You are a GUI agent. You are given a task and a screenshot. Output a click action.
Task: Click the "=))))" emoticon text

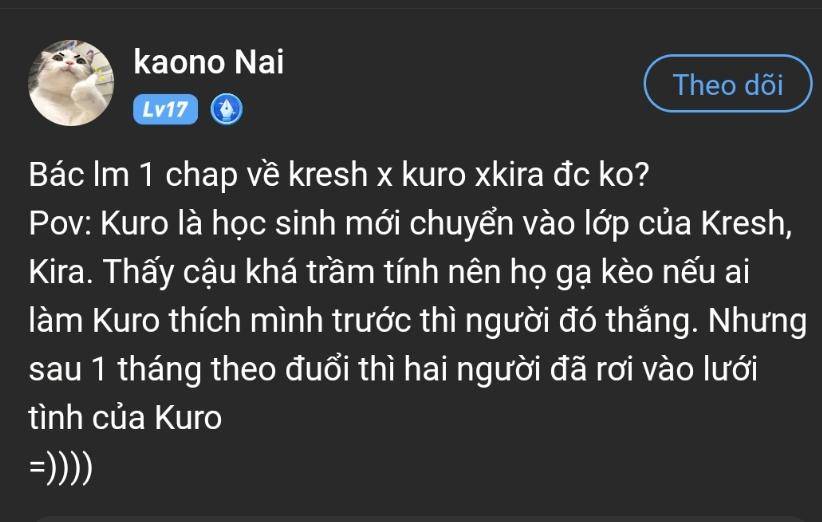(x=61, y=466)
